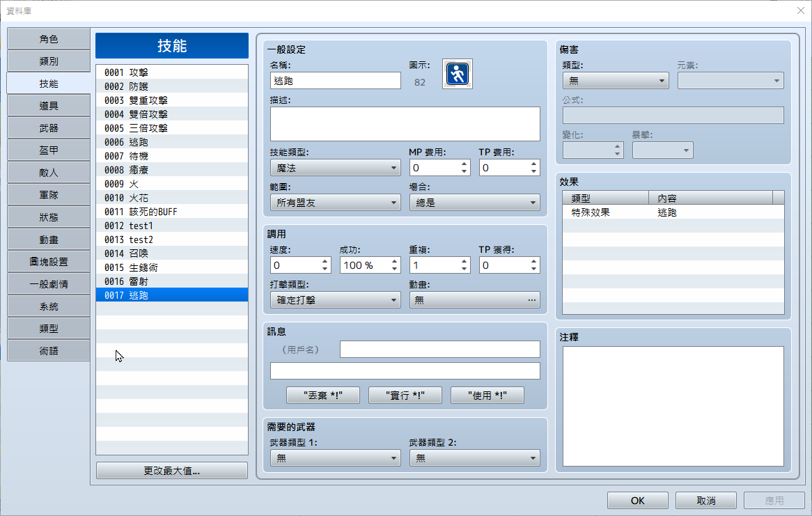Increase the 成功 percentage
The width and height of the screenshot is (812, 516).
(x=395, y=261)
